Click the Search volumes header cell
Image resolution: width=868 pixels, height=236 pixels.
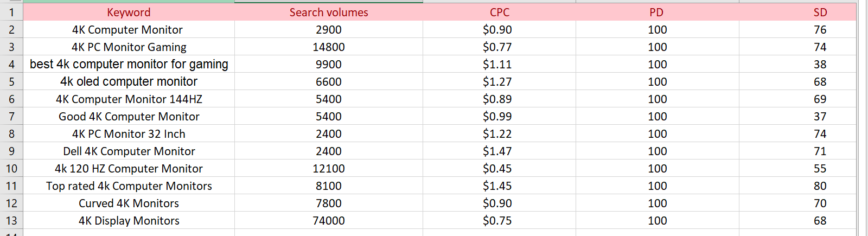(329, 12)
